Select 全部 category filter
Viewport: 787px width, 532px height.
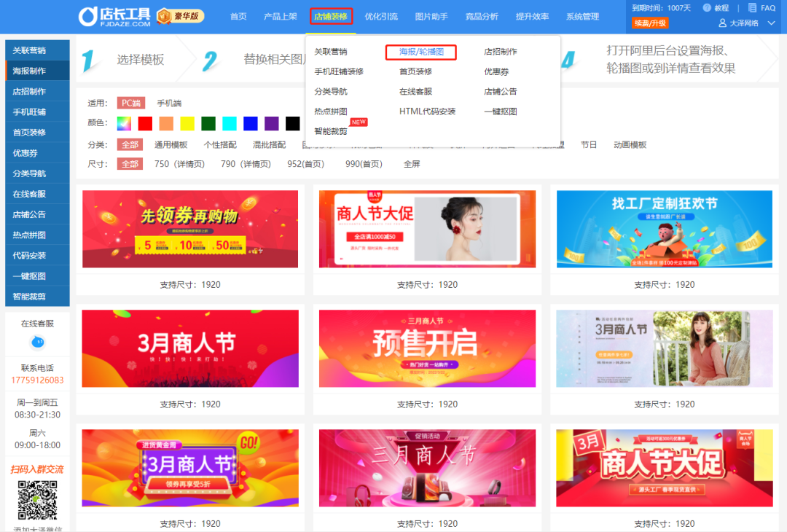pos(130,144)
